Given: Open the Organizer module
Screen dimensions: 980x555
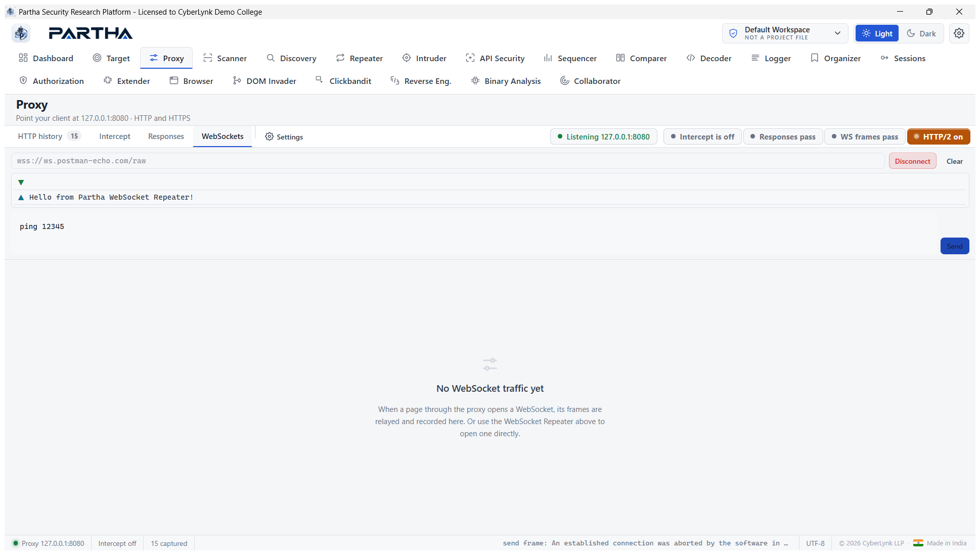Looking at the screenshot, I should point(835,58).
